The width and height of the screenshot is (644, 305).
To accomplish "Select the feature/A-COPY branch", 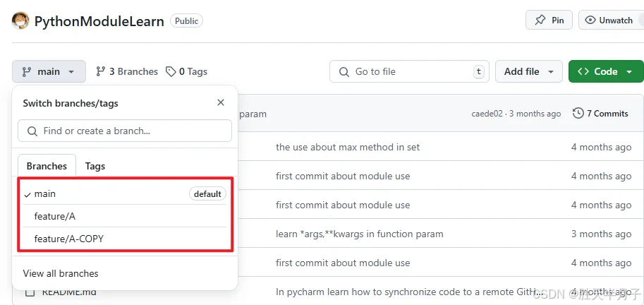I will (x=125, y=239).
